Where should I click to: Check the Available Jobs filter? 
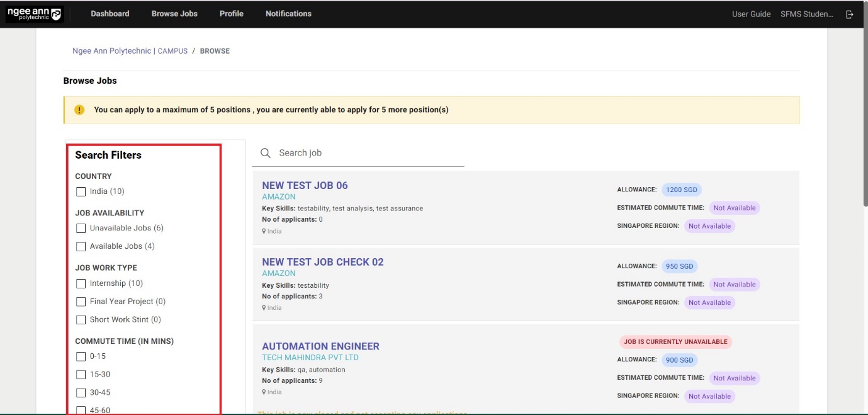point(81,246)
